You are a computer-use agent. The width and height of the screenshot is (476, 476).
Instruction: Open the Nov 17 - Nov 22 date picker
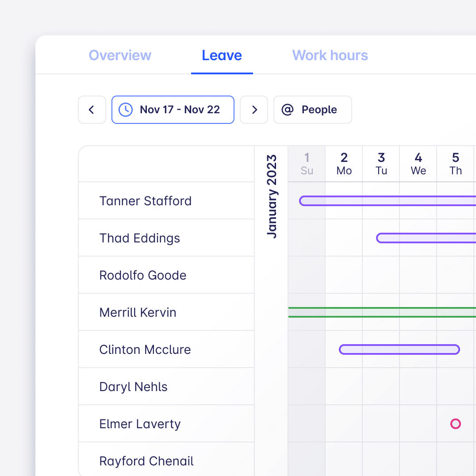(x=173, y=110)
